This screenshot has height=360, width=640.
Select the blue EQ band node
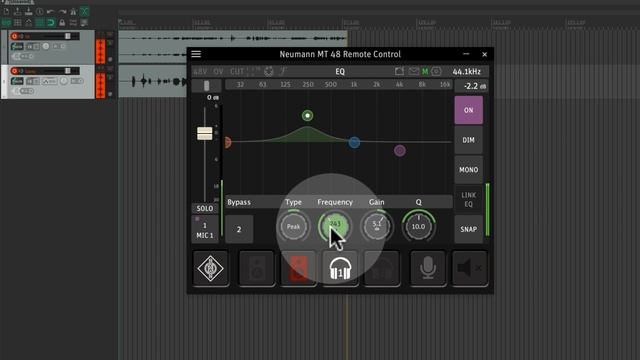pos(354,142)
